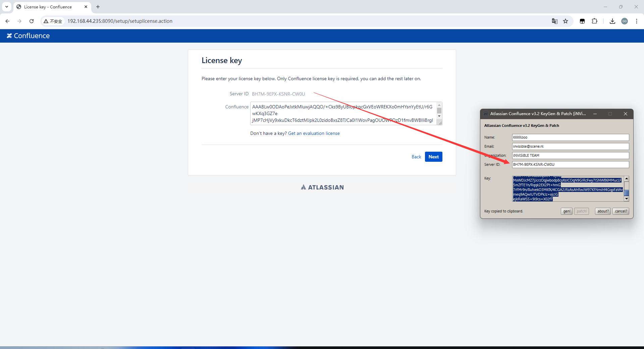Screen dimensions: 644x349
Task: Click the license textarea scroll up arrow
Action: coord(439,105)
